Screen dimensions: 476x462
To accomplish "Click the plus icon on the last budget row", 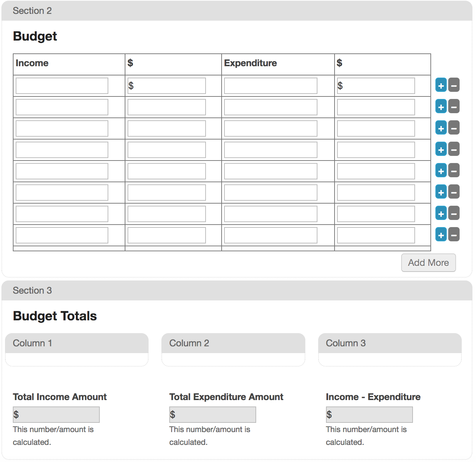I will (x=441, y=235).
